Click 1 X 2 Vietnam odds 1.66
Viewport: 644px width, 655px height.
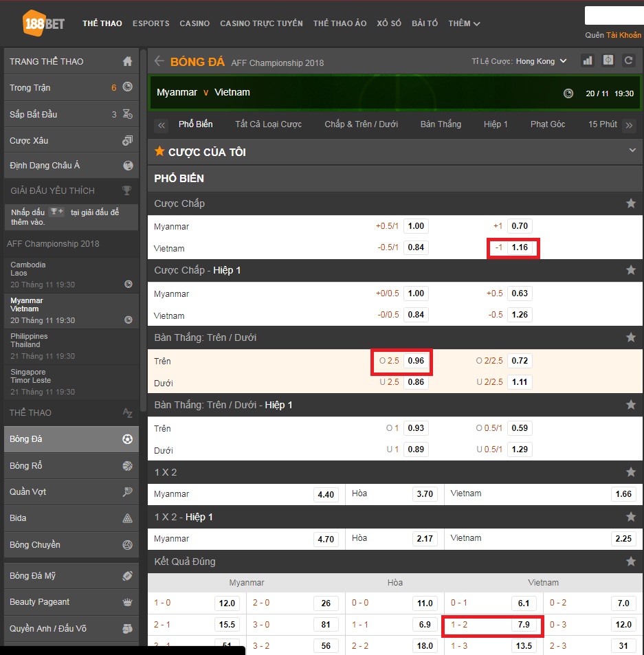623,494
